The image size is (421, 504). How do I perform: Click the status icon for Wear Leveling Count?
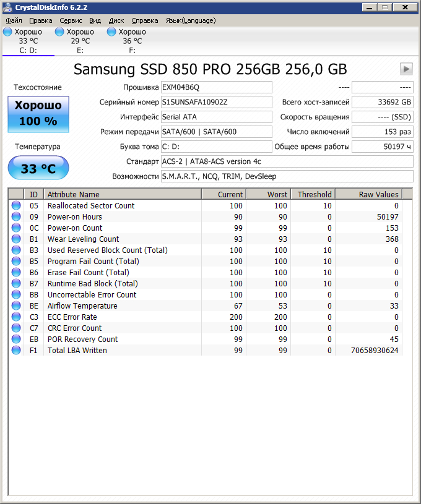coord(16,239)
